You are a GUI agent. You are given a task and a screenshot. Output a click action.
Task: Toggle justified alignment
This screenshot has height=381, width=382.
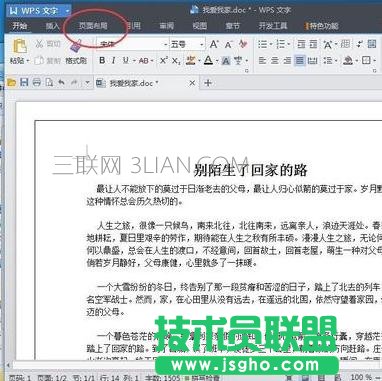click(x=300, y=60)
